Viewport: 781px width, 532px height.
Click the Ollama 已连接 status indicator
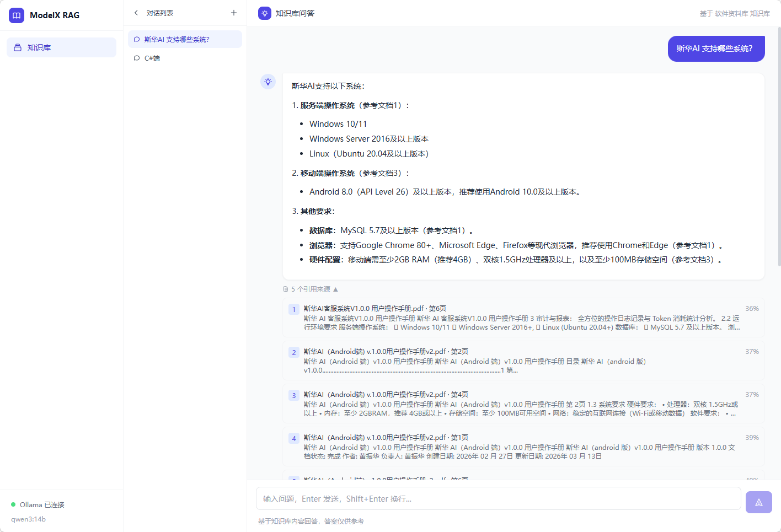tap(38, 504)
